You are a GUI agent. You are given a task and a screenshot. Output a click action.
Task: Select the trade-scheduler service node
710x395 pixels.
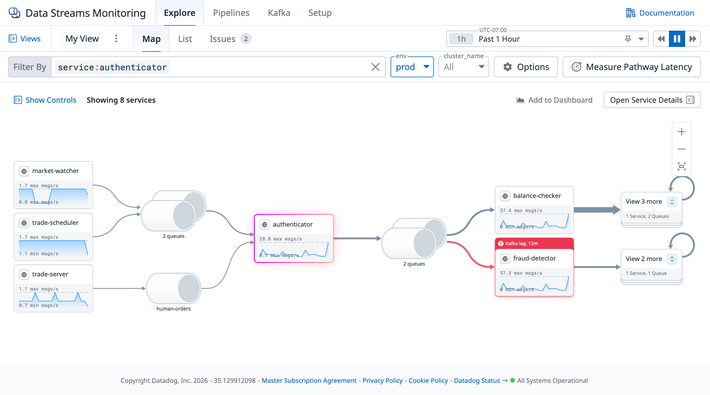click(53, 236)
